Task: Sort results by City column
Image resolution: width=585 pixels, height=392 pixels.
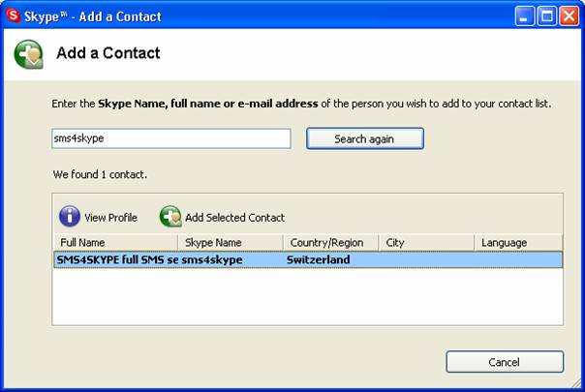Action: click(426, 243)
